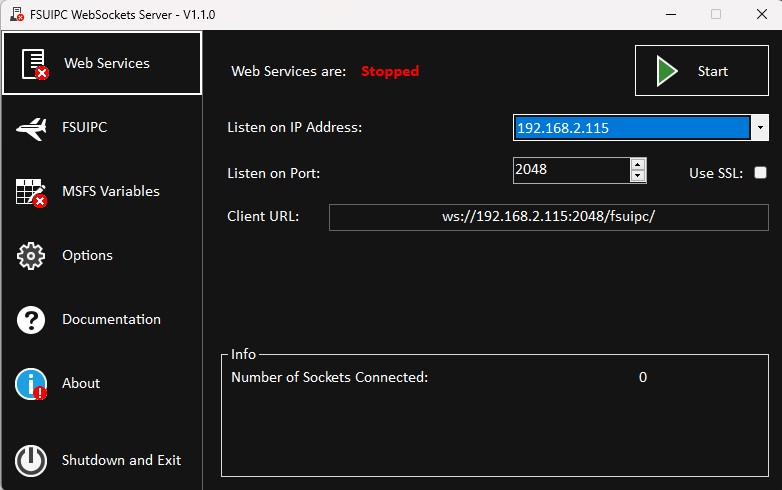Click the Documentation question mark icon

click(x=31, y=320)
